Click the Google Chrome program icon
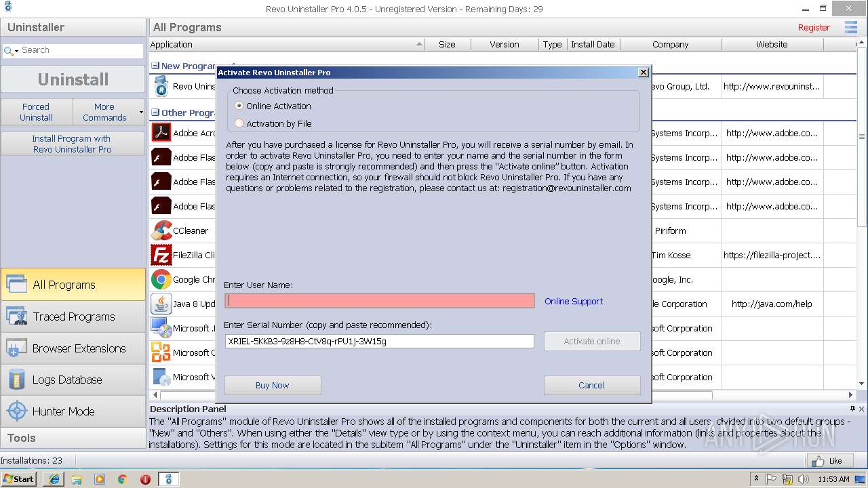The image size is (868, 488). tap(161, 279)
